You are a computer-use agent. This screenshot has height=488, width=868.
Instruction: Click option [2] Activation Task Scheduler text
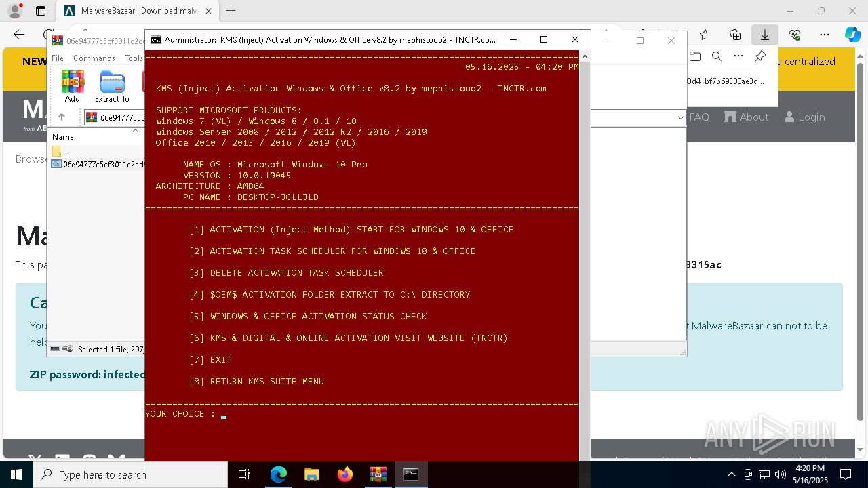332,251
